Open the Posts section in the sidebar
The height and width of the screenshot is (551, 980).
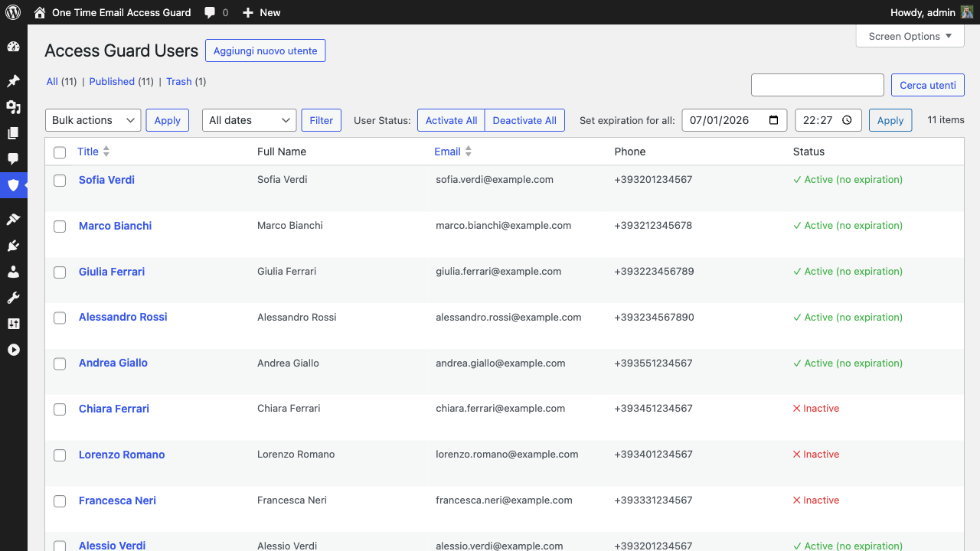tap(14, 80)
